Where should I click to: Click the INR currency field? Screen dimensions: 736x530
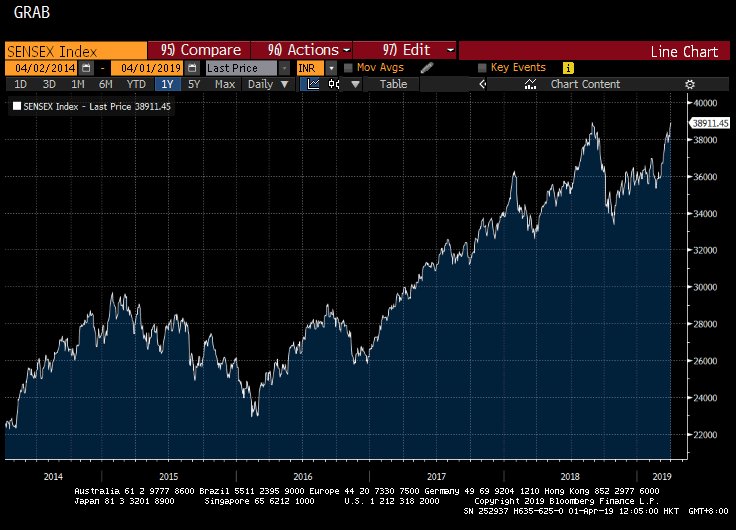pyautogui.click(x=311, y=68)
